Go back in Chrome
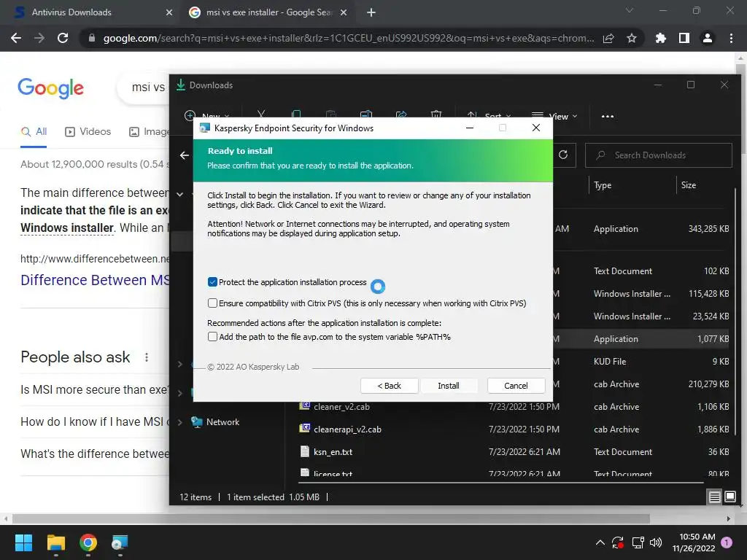 16,38
